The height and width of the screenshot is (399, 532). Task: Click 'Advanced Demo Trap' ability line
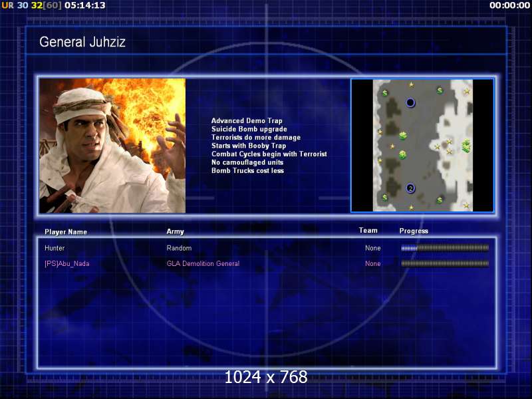point(247,121)
